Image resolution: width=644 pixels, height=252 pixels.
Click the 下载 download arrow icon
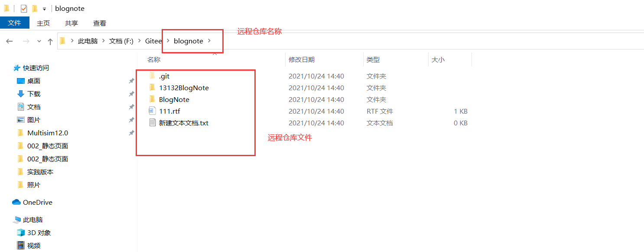point(20,94)
